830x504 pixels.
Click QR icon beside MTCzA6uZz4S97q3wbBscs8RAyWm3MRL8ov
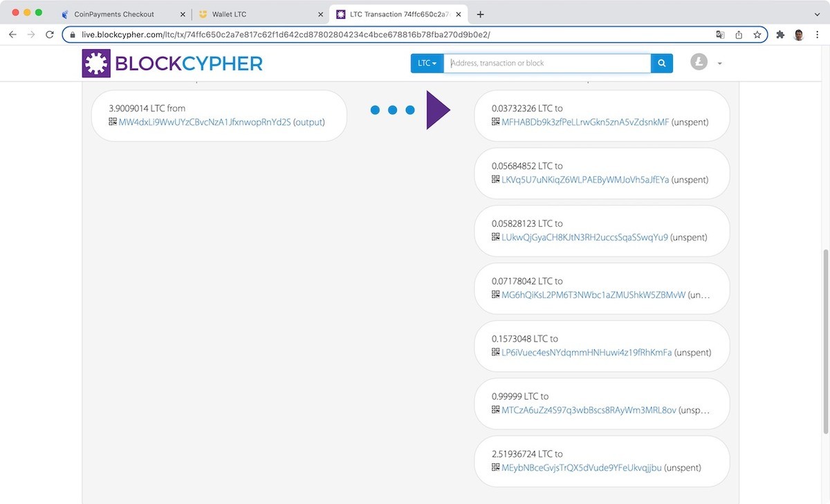click(495, 410)
